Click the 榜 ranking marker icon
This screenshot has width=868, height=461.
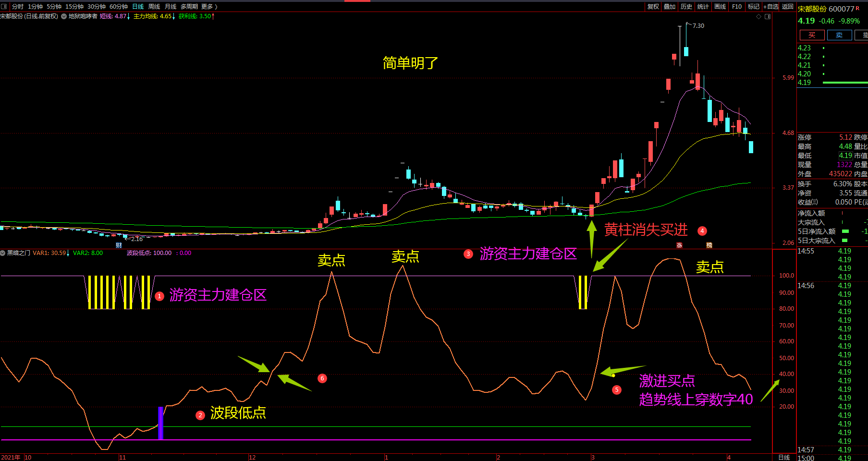click(709, 245)
